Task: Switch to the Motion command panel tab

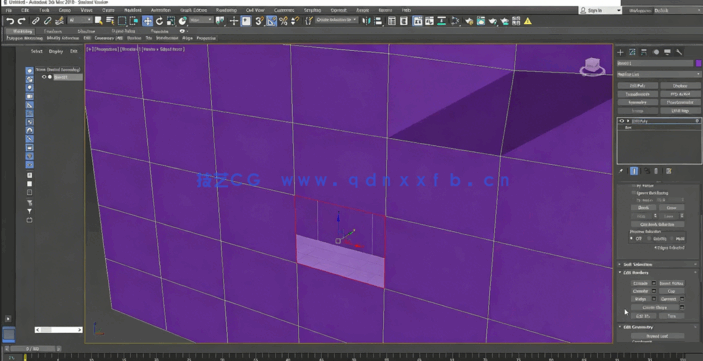Action: (x=656, y=52)
